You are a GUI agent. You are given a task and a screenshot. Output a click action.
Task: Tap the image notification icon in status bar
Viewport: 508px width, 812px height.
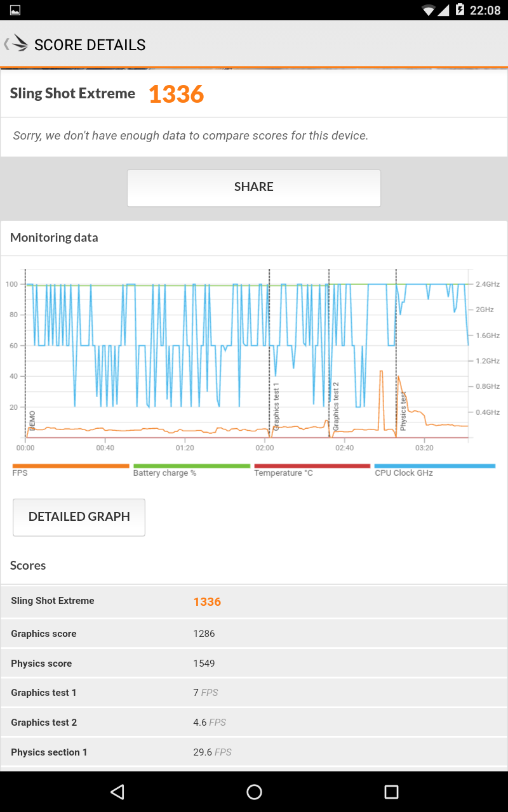point(15,10)
